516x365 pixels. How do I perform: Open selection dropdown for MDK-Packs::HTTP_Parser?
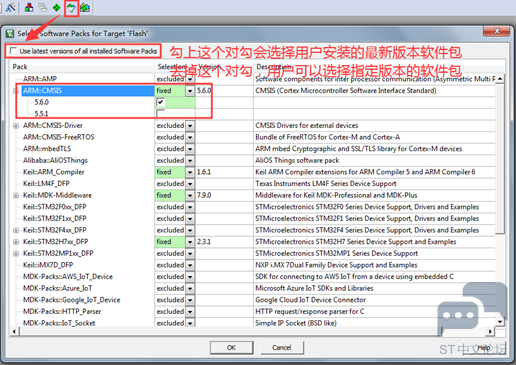(190, 311)
